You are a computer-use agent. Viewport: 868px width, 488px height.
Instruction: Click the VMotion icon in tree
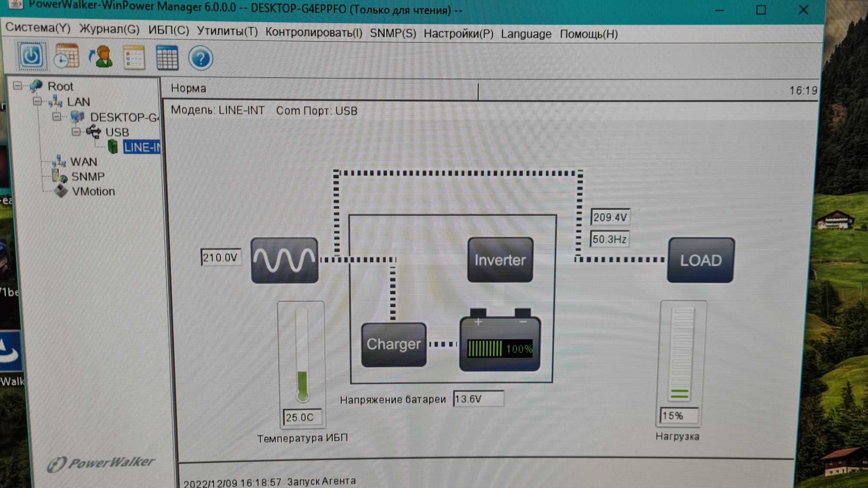[61, 191]
